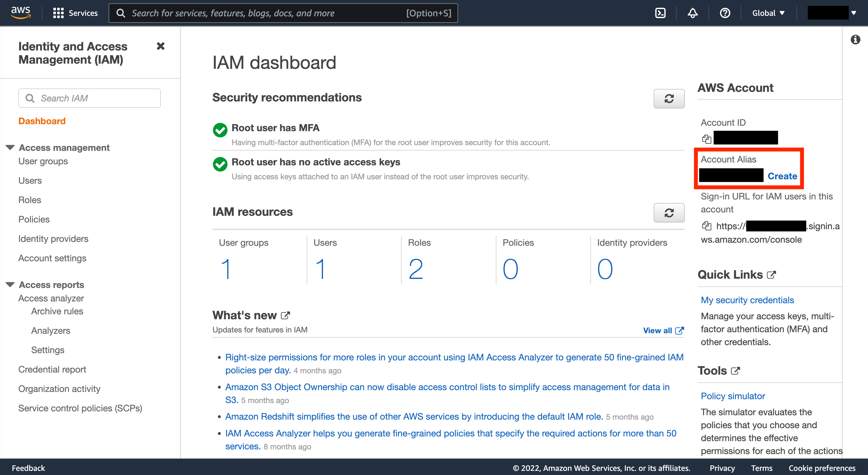Open Quick Links external link icon

[771, 275]
